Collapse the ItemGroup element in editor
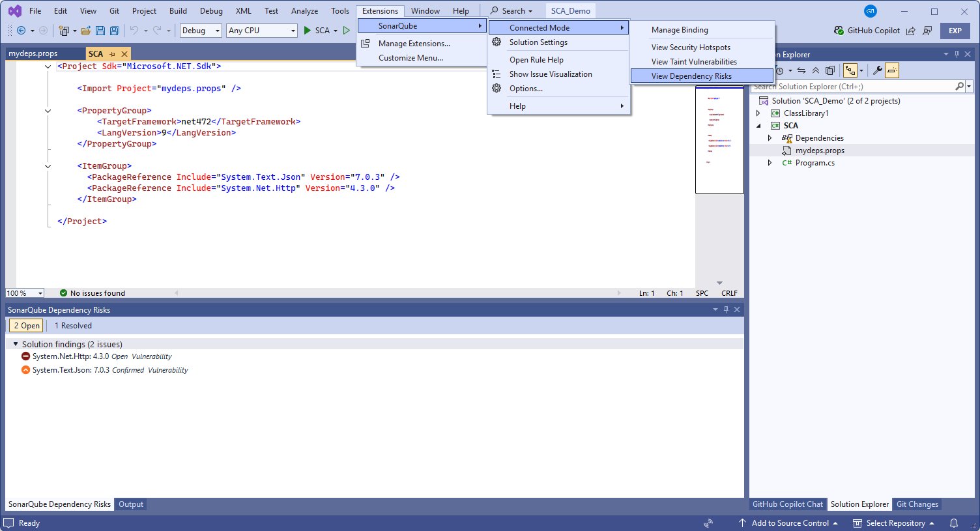 point(48,166)
